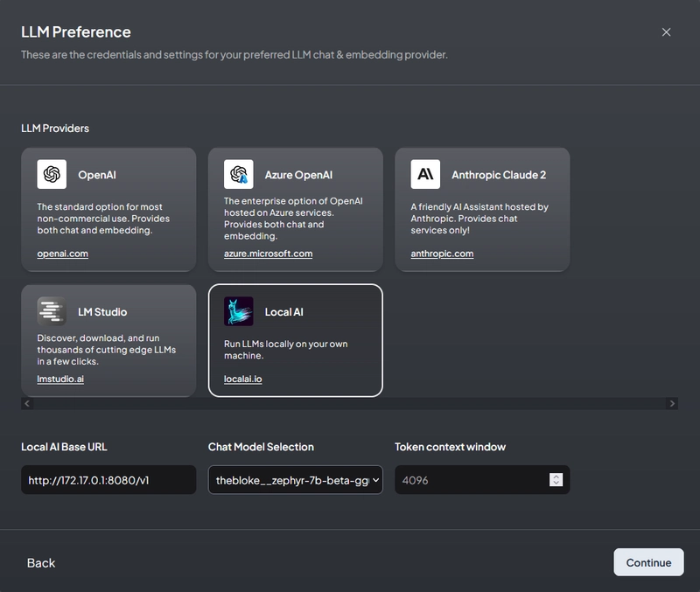Image resolution: width=700 pixels, height=592 pixels.
Task: Select the Local AI provider title
Action: point(283,312)
